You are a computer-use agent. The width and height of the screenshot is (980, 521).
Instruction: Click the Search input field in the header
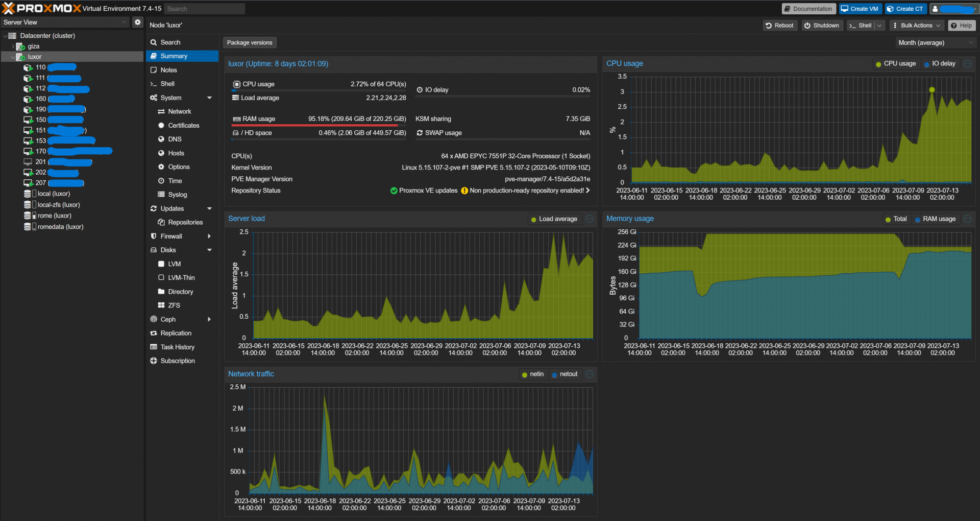tap(204, 9)
